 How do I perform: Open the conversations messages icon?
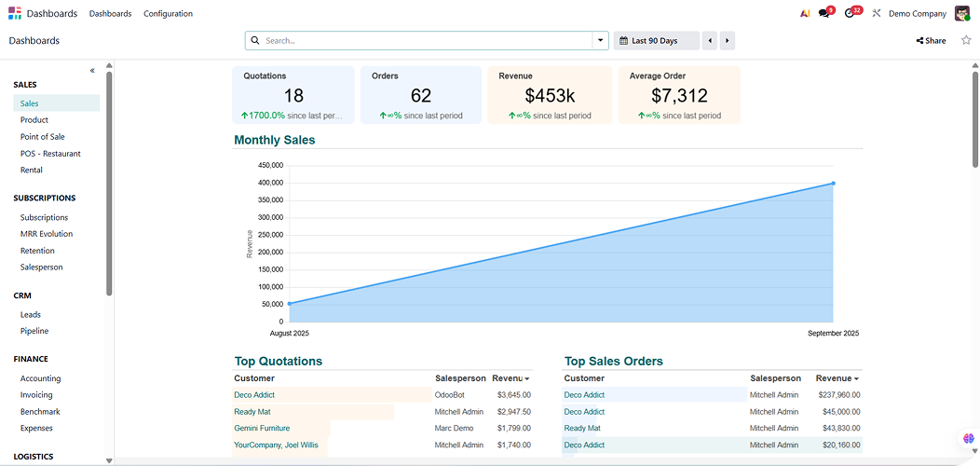(824, 14)
